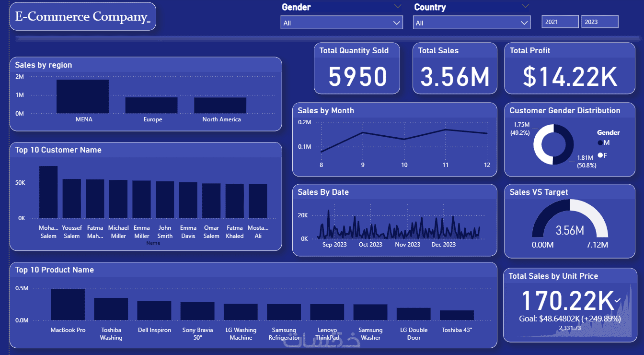Screen dimensions: 644x355
Task: Click the 2021 start year field
Action: (x=560, y=22)
